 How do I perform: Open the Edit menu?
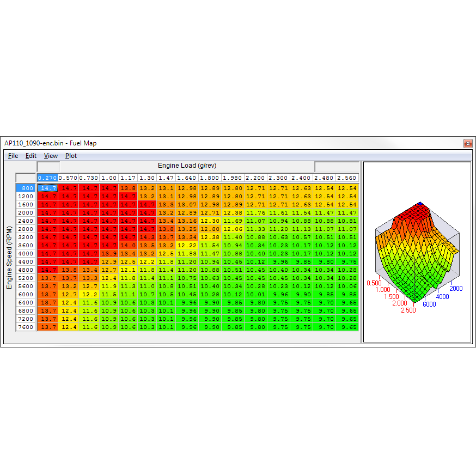pos(30,156)
